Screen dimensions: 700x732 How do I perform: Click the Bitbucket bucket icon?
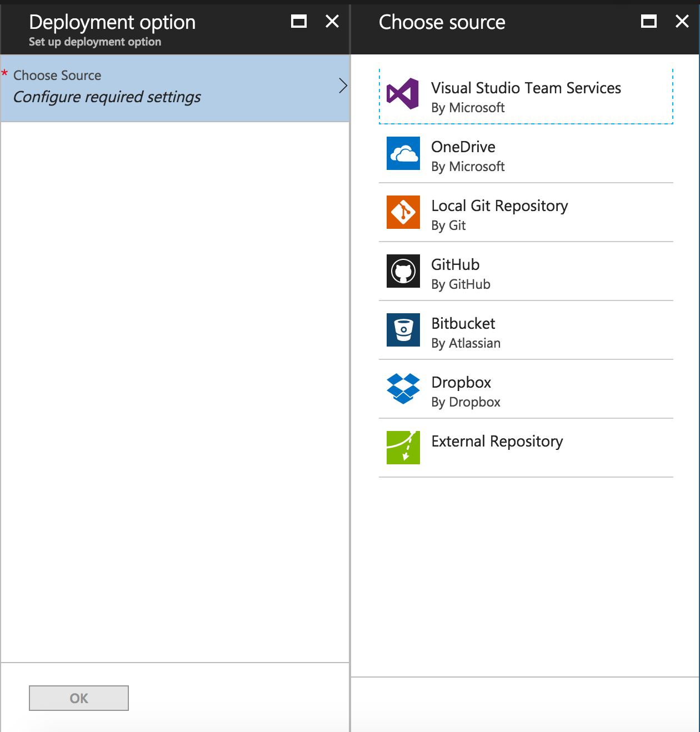click(x=403, y=330)
